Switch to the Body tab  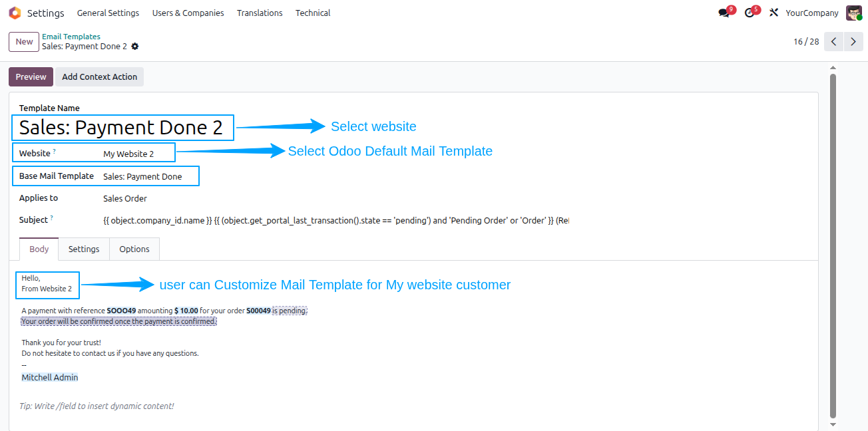tap(39, 249)
